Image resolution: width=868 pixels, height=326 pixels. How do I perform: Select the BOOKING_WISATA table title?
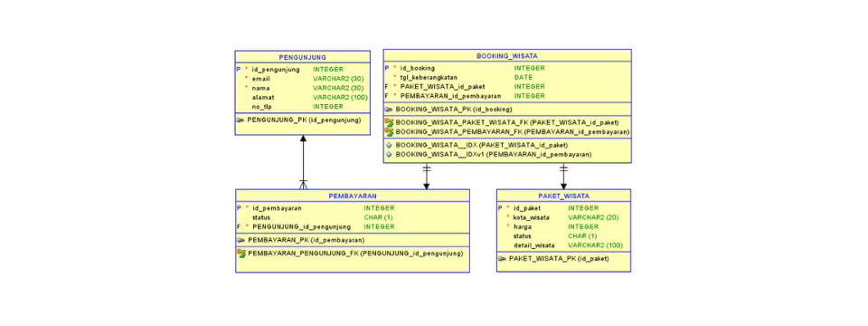click(x=507, y=56)
